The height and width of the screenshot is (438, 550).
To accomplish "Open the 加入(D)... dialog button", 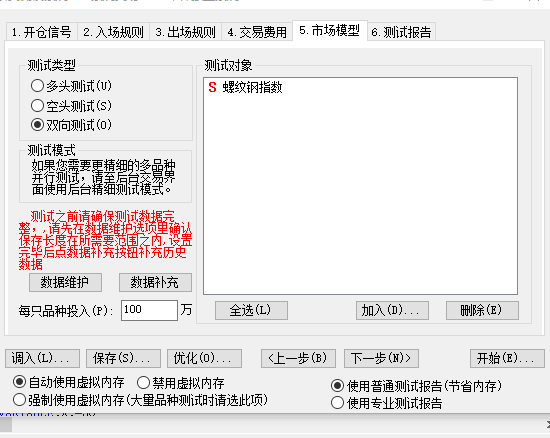I will tap(392, 310).
